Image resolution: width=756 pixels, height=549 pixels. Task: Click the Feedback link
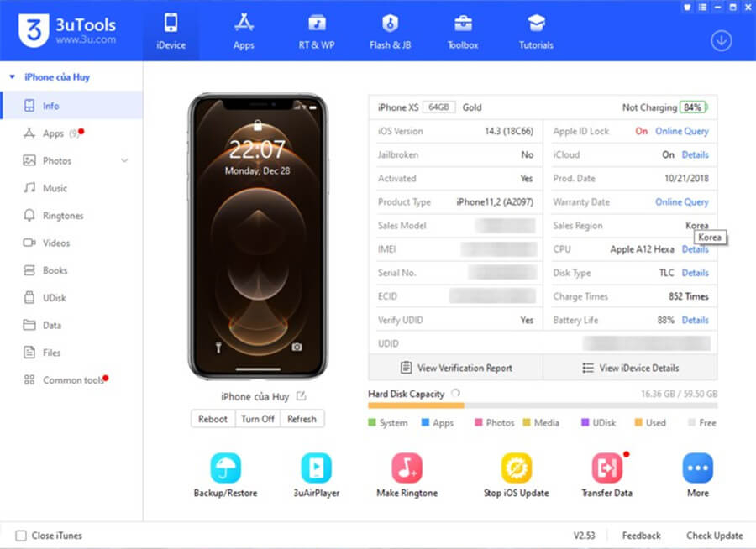[641, 536]
